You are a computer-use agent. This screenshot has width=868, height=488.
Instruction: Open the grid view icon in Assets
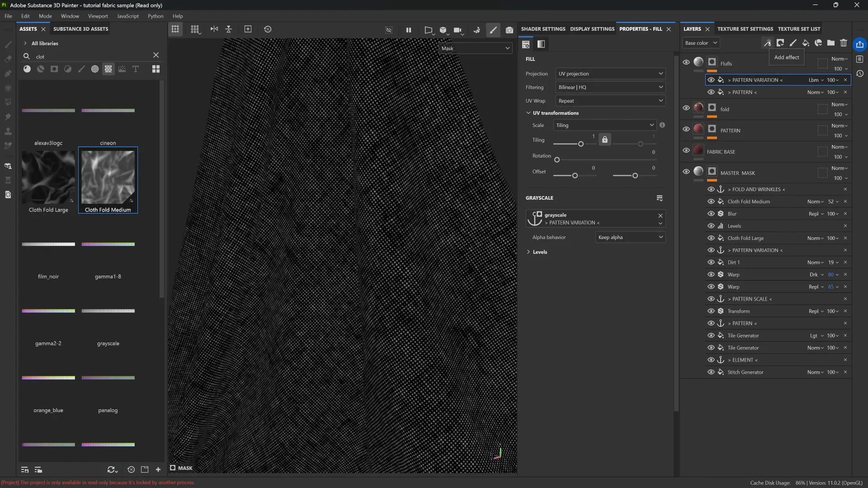(x=156, y=69)
